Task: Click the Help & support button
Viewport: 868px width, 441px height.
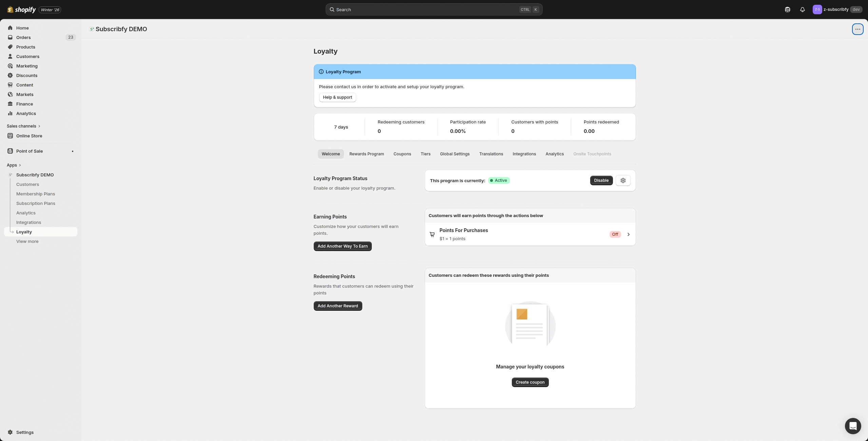Action: tap(337, 97)
